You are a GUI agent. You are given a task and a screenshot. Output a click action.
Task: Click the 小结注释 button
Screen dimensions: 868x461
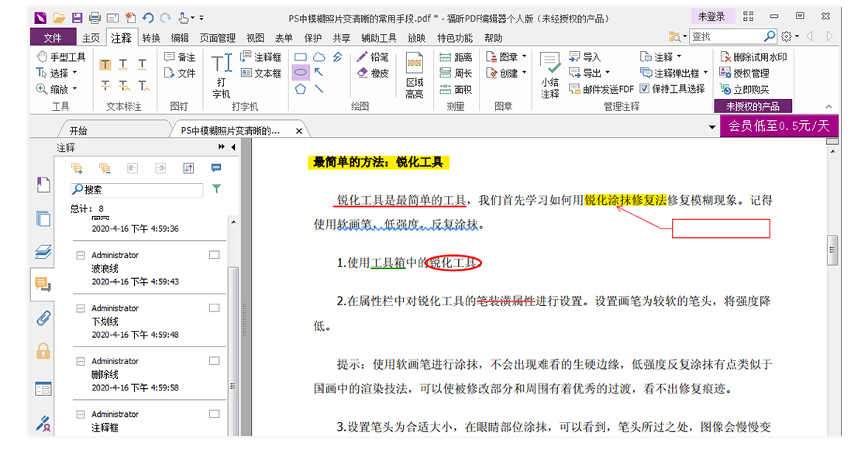tap(549, 75)
